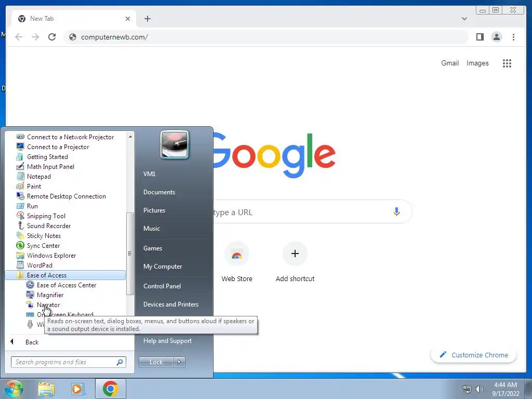
Task: Open Pictures from the Start menu
Action: point(154,210)
